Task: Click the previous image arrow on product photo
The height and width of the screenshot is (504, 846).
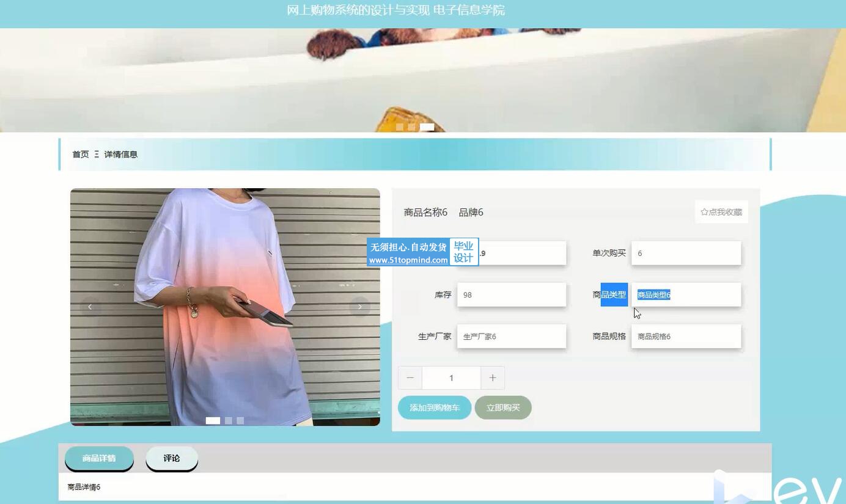Action: tap(90, 307)
